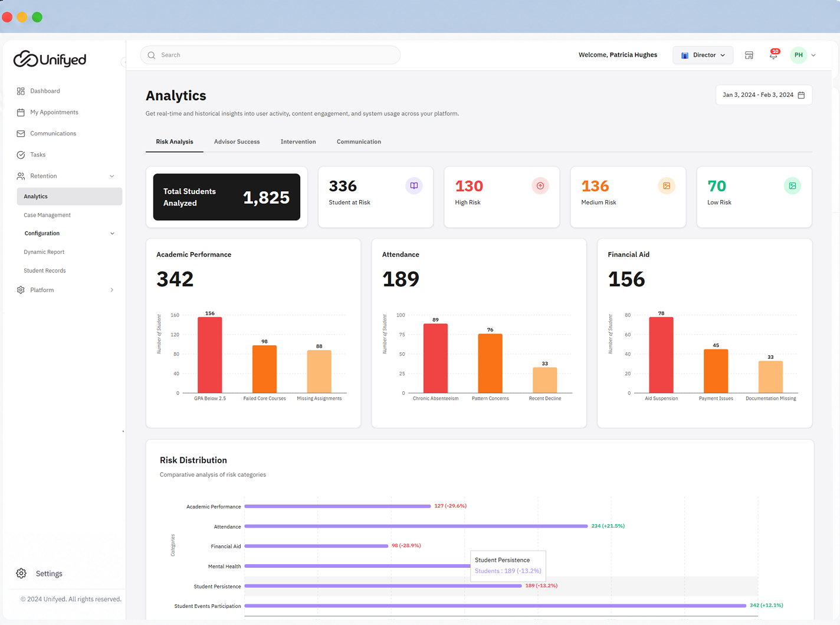This screenshot has height=625, width=840.
Task: Click the store icon in header
Action: [x=749, y=55]
